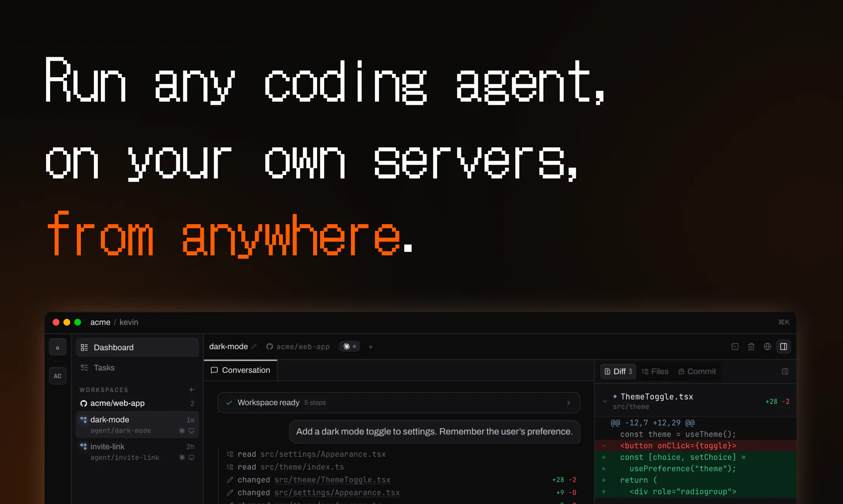Open changed file src/settings/Appearance.tsx link
Viewport: 843px width, 504px height.
click(337, 493)
